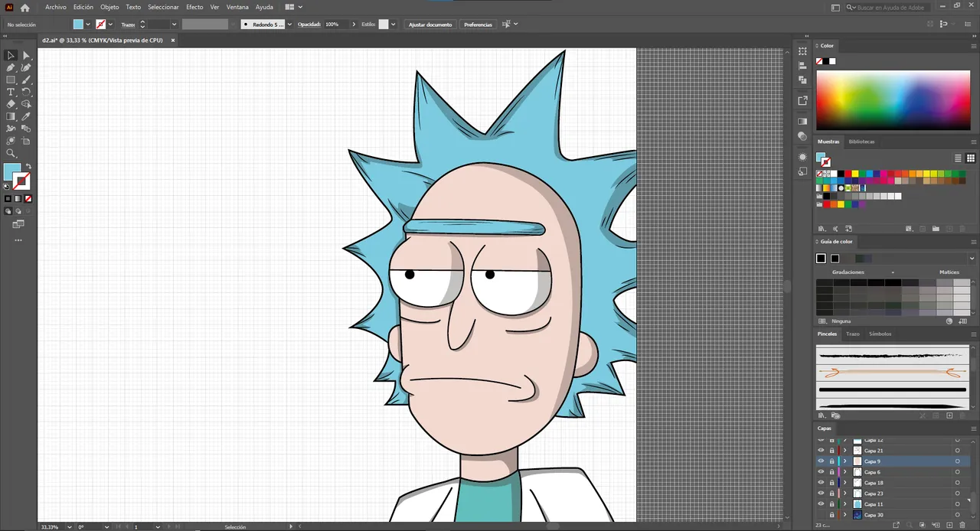Open the brush definition dropdown

[x=289, y=24]
